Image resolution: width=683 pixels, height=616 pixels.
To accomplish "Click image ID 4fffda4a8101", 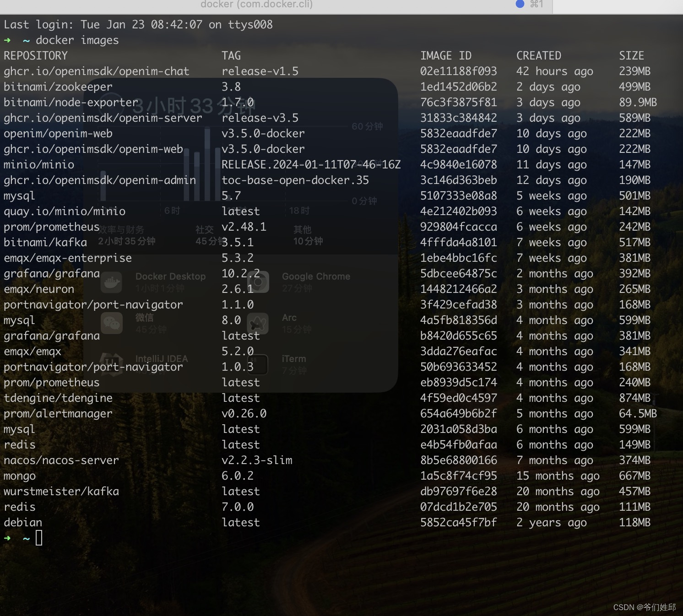I will click(x=459, y=243).
